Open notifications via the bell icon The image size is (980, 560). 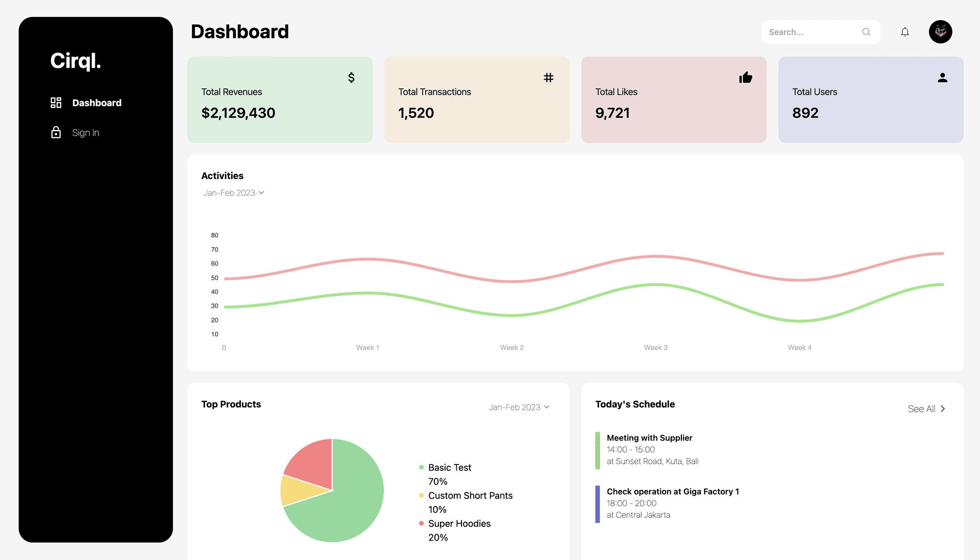904,32
